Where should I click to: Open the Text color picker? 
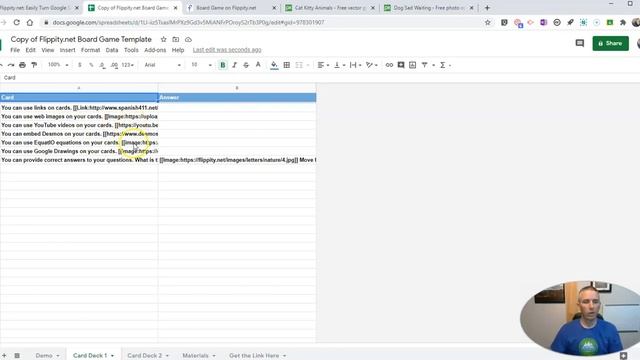coord(258,65)
